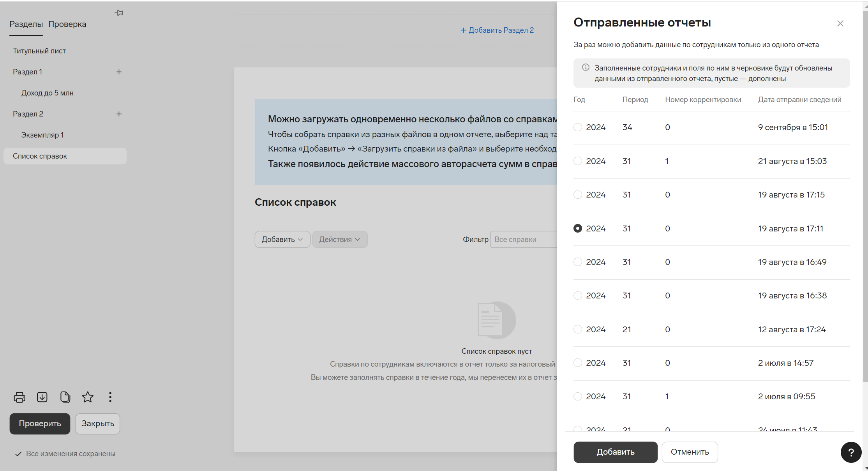Close the Отправленные отчеты panel

click(840, 23)
